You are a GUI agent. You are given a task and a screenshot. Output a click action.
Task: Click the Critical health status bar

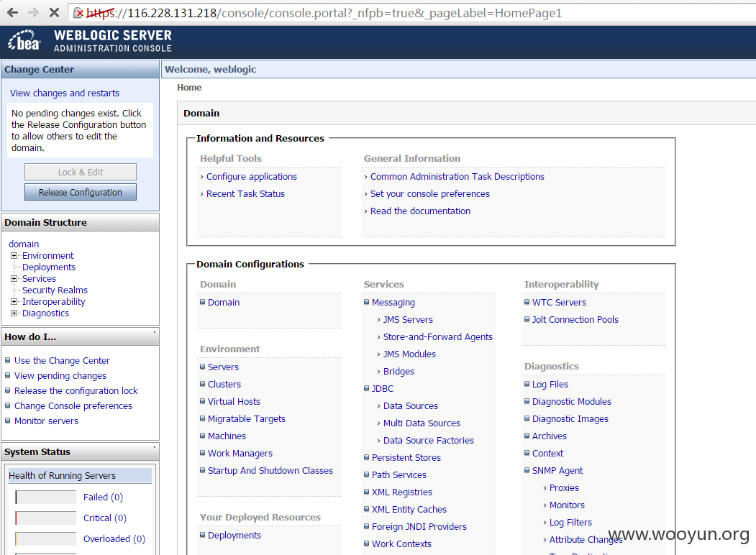click(x=46, y=518)
